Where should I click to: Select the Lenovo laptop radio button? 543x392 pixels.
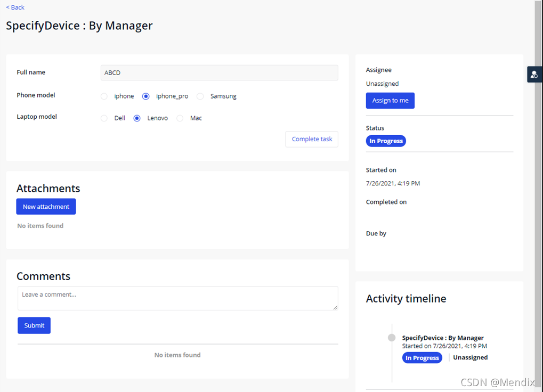click(x=136, y=118)
